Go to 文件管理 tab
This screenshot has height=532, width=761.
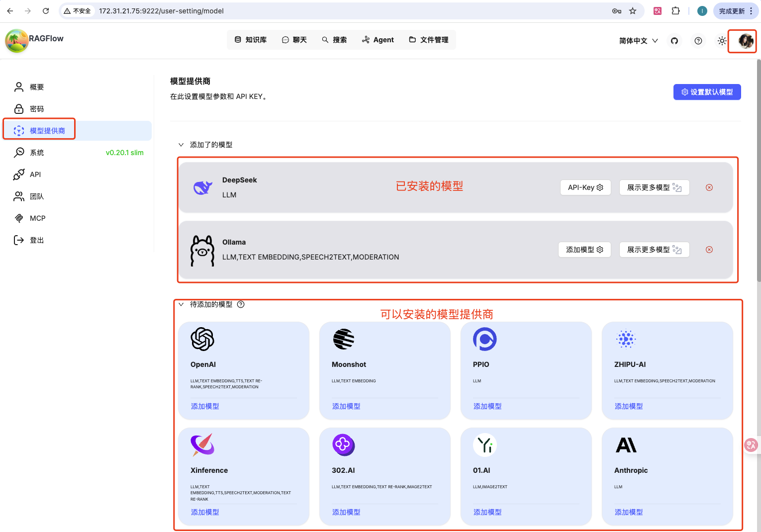pyautogui.click(x=429, y=40)
